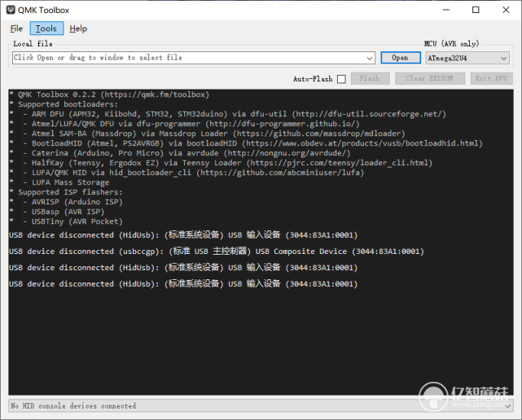Minimize the QMK Toolbox window

tap(446, 10)
